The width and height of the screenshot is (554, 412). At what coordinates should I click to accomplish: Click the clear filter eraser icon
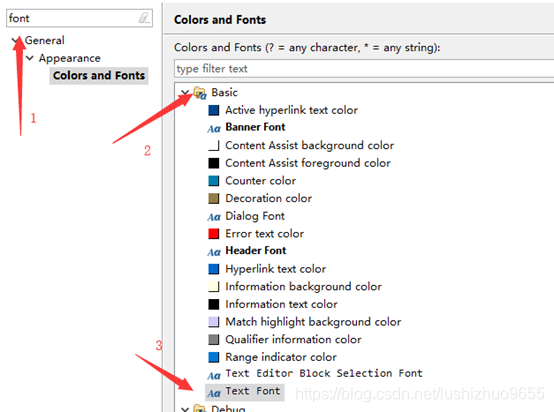pos(144,18)
